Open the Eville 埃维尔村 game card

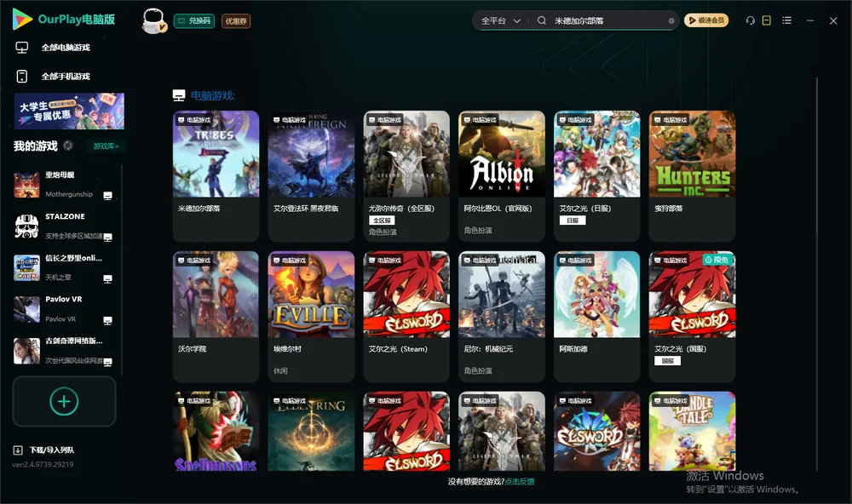coord(311,317)
